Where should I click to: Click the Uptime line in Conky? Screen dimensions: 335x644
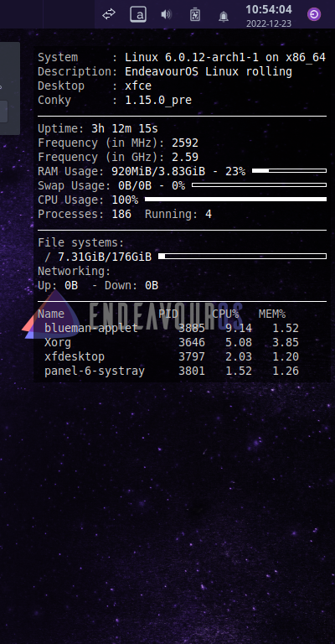(x=98, y=129)
